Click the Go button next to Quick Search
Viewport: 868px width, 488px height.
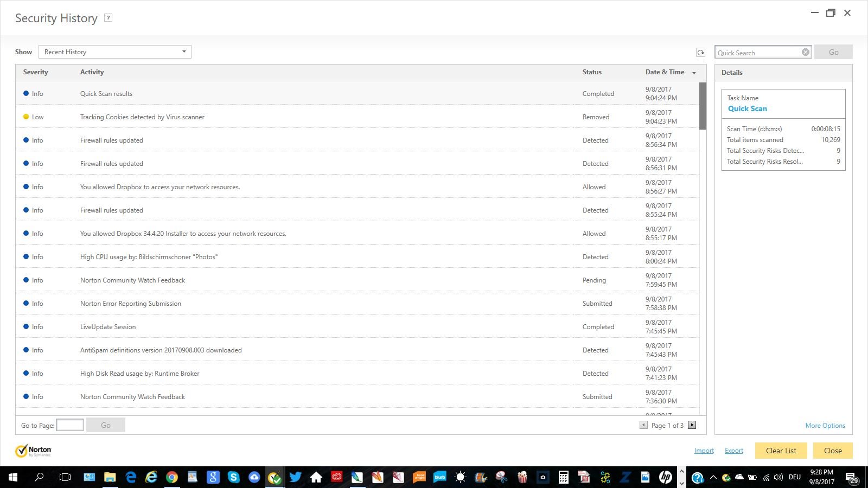(x=833, y=52)
